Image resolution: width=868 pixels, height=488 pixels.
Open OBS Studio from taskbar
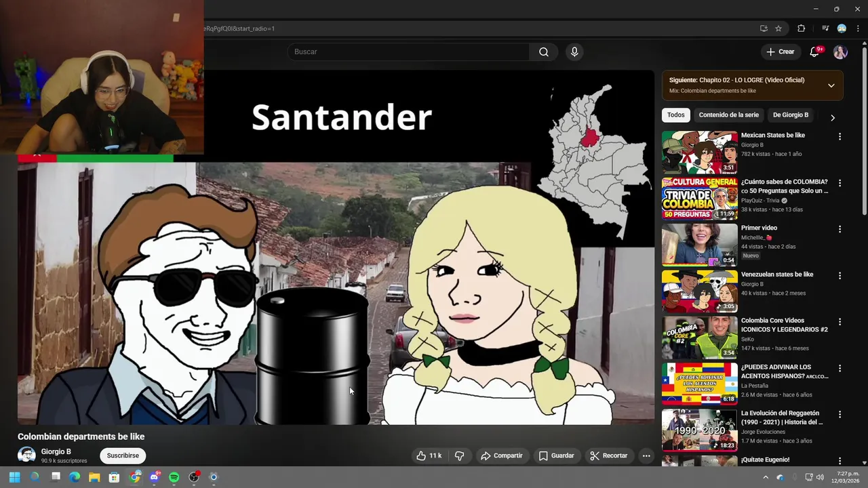click(x=194, y=477)
